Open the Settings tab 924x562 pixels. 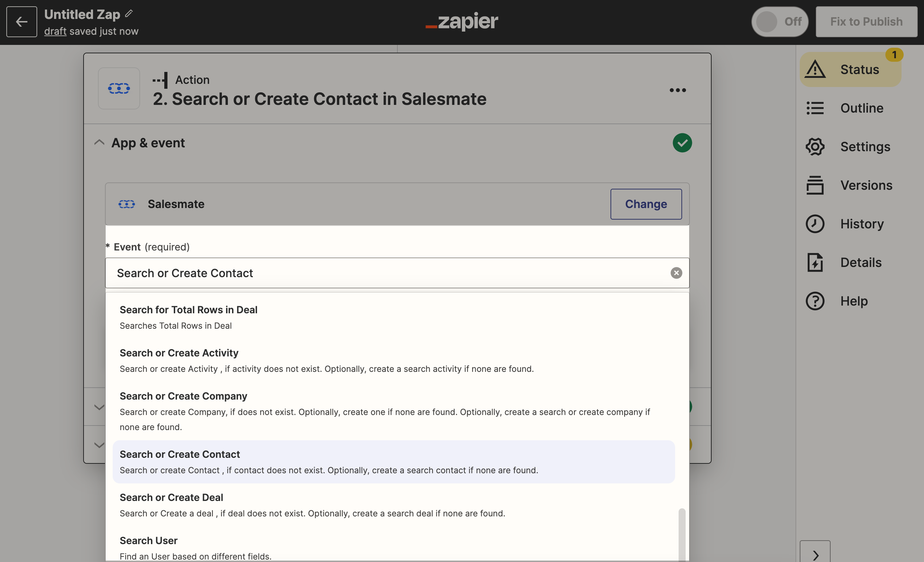click(x=865, y=147)
